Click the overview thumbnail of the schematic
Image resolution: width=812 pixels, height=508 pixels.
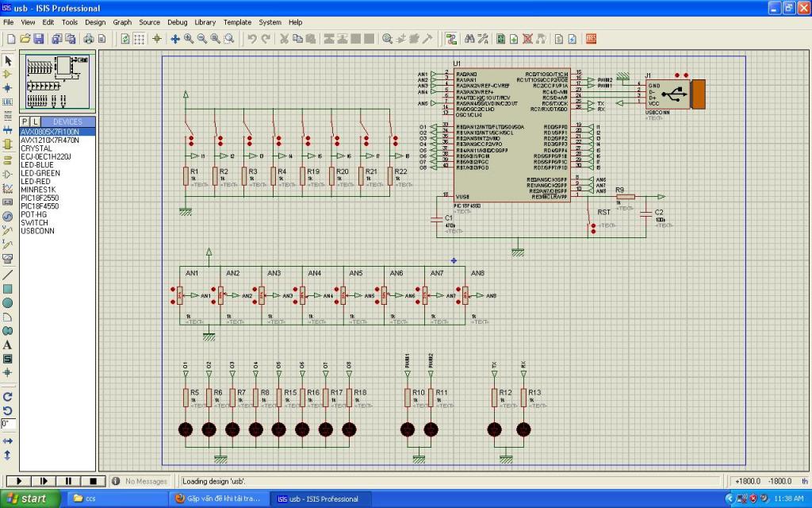(57, 83)
